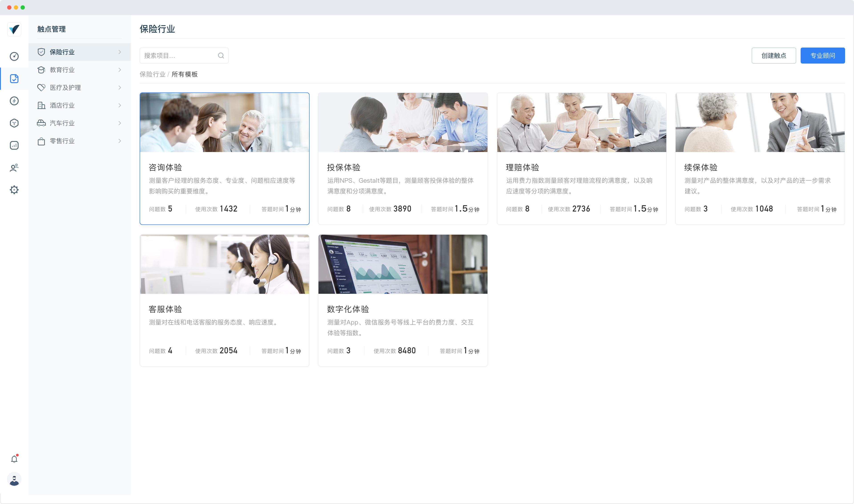Image resolution: width=854 pixels, height=504 pixels.
Task: Open the 数字化体验 template thumbnail
Action: pyautogui.click(x=402, y=264)
